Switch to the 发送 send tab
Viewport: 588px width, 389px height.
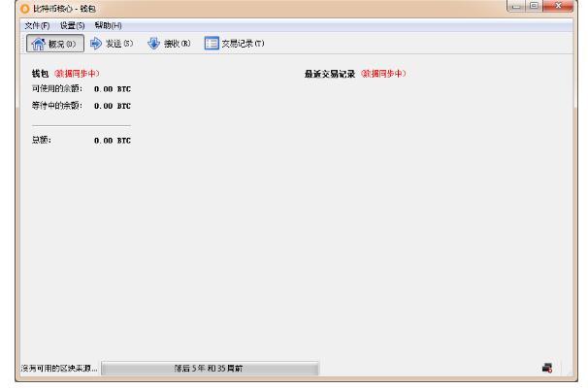(112, 44)
